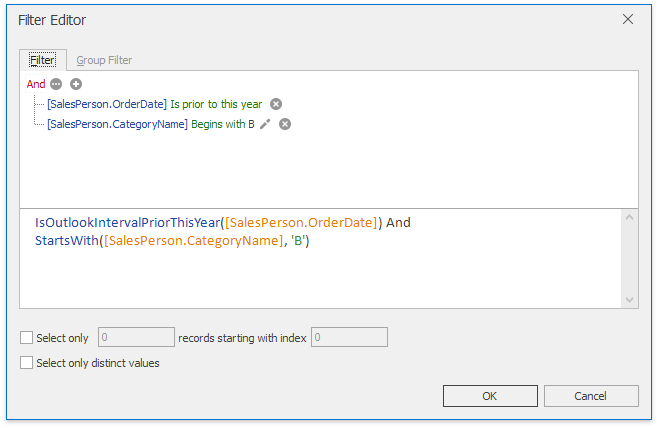658x428 pixels.
Task: Edit the Begins with value pencil icon
Action: pyautogui.click(x=265, y=124)
